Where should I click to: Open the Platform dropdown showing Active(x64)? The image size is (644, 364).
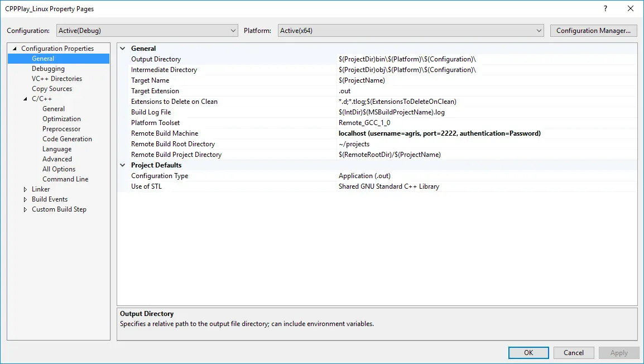411,30
